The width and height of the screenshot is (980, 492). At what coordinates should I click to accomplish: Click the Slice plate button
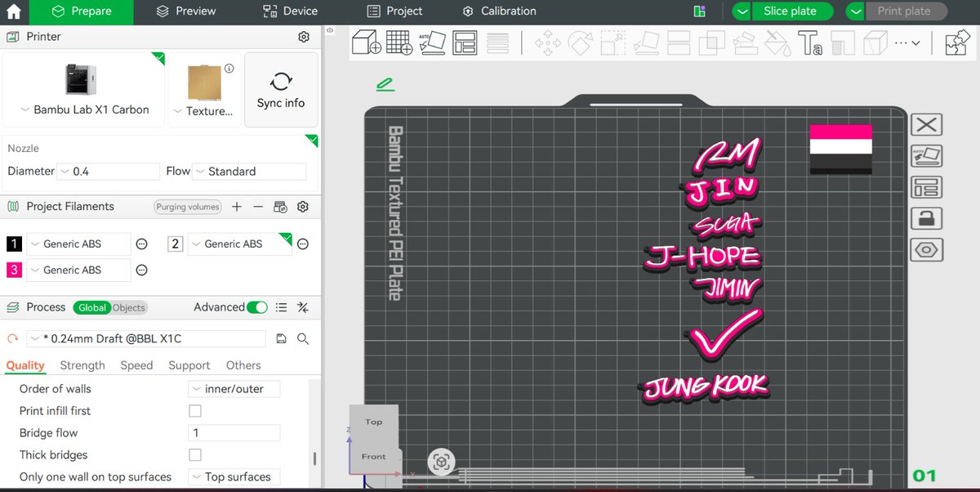[x=791, y=11]
